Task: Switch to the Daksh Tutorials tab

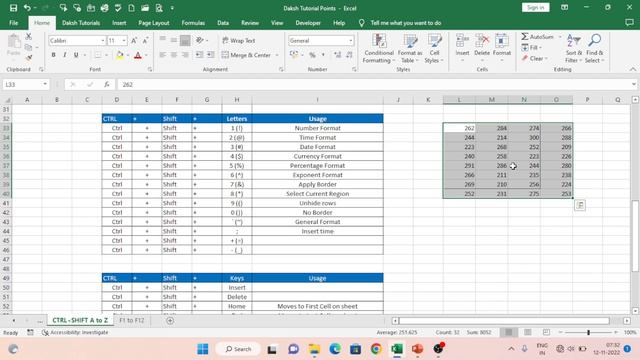Action: (x=81, y=23)
